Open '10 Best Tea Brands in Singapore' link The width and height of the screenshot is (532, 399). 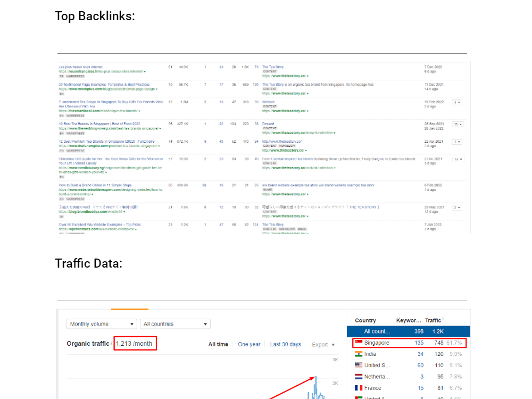[x=99, y=124]
